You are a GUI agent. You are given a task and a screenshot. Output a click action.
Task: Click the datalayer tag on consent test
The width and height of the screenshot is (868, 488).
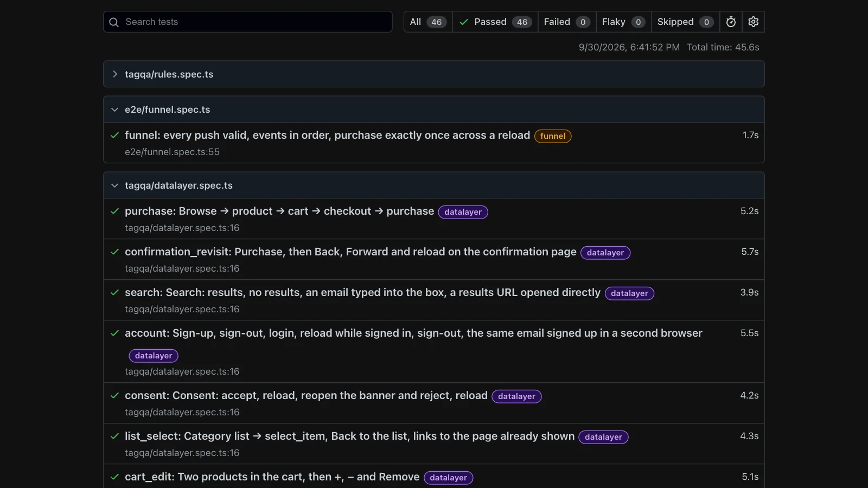click(516, 396)
